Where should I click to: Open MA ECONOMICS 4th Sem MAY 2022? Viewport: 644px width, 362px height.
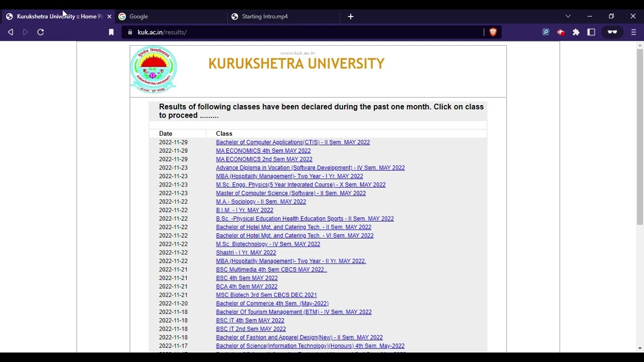click(263, 151)
